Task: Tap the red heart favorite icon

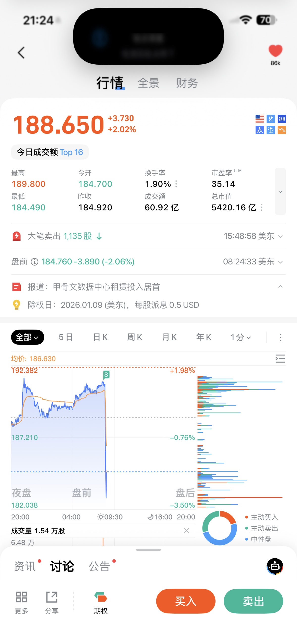Action: point(275,51)
